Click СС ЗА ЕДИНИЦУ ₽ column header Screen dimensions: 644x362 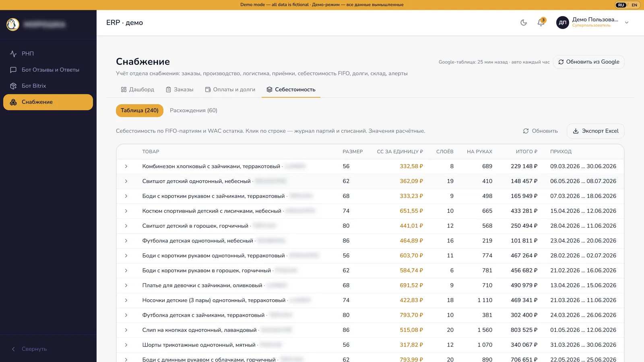click(400, 152)
